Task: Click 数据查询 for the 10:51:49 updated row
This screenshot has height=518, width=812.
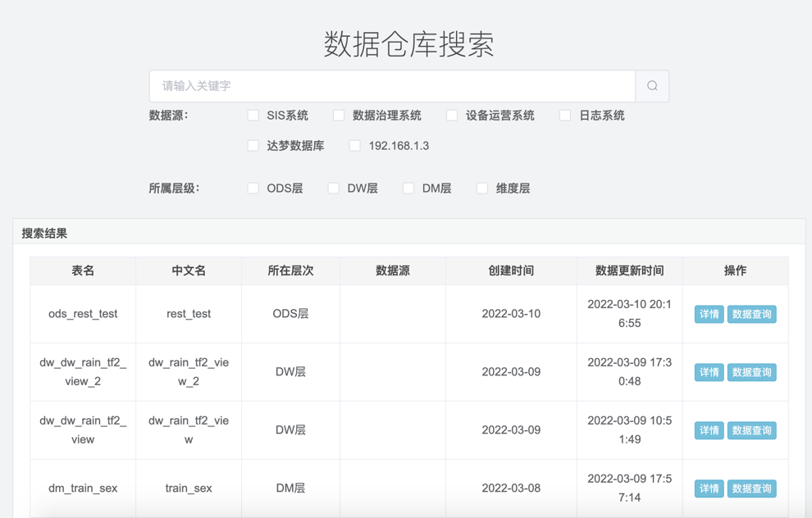Action: pyautogui.click(x=751, y=430)
